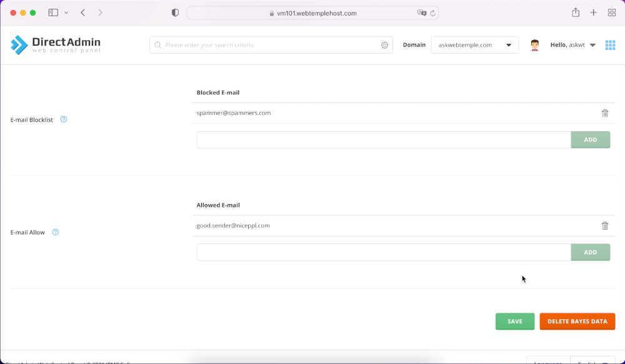Click the E-mail Allow label
Image resolution: width=625 pixels, height=364 pixels.
[27, 233]
